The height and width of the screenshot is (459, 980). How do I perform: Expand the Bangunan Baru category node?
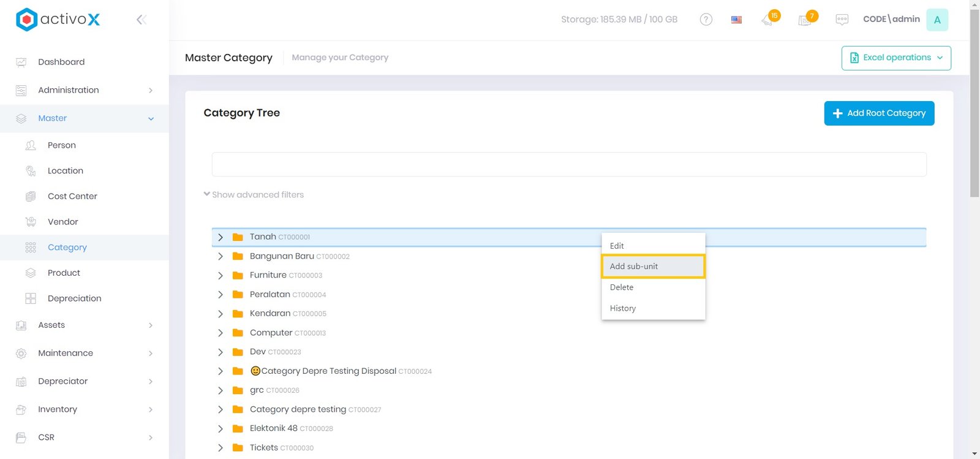point(221,257)
